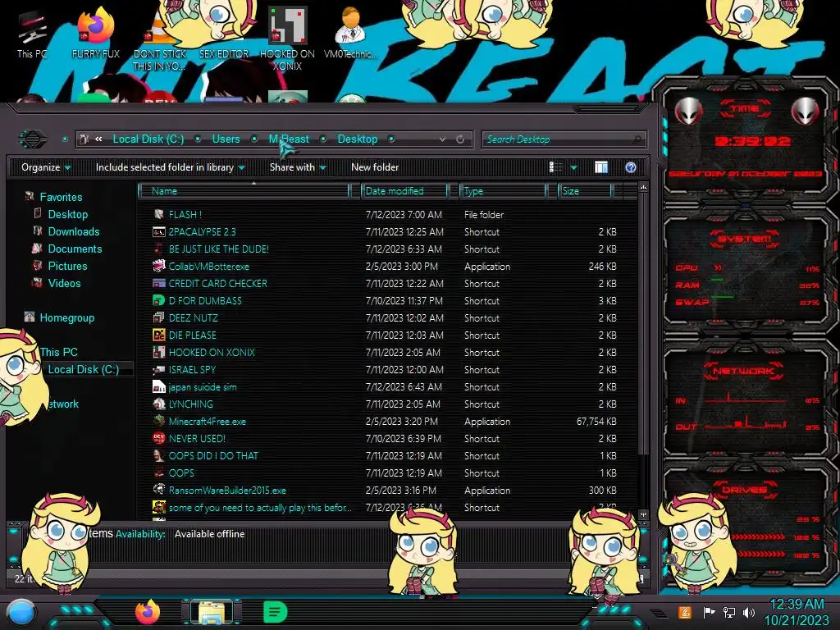Expand the breadcrumb arrow after Desktop
The width and height of the screenshot is (840, 630).
(x=391, y=139)
